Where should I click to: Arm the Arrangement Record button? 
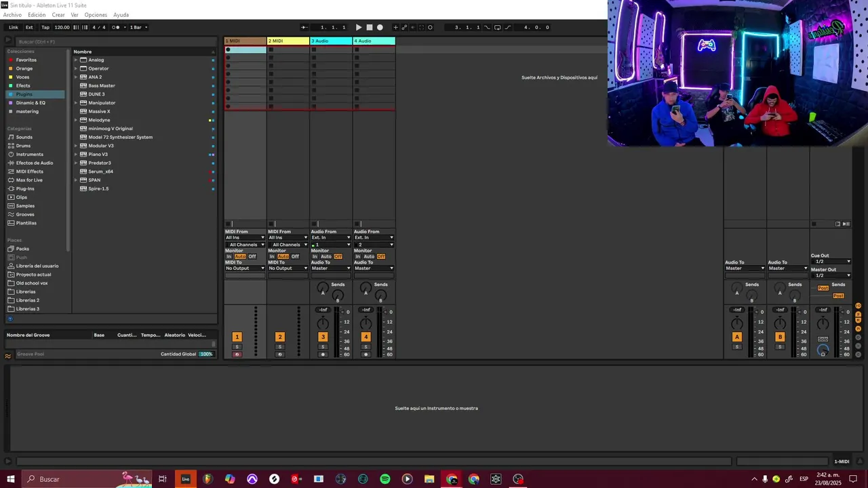click(380, 27)
